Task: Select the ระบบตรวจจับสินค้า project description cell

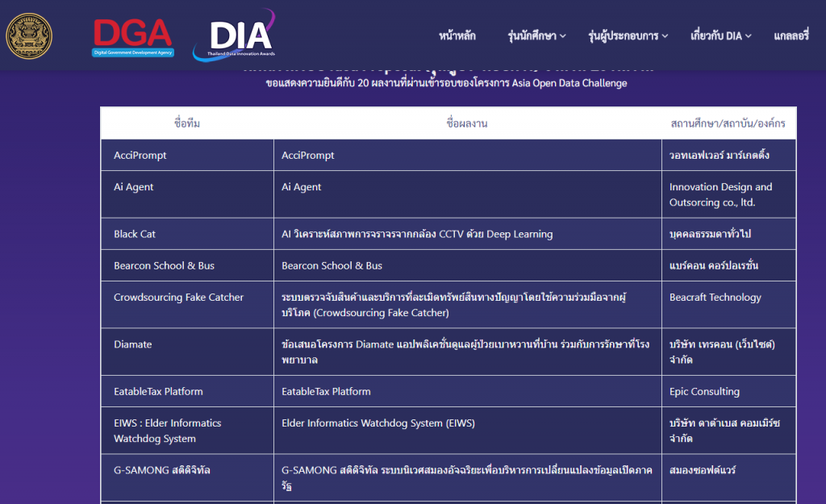Action: [x=467, y=304]
